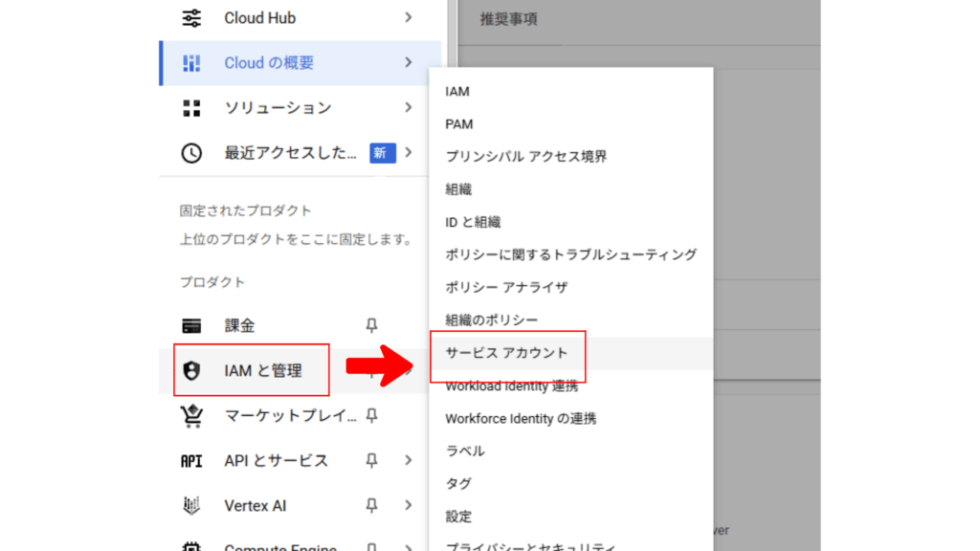Viewport: 980px width, 551px height.
Task: Pin the マーケットプレイス product
Action: [371, 415]
